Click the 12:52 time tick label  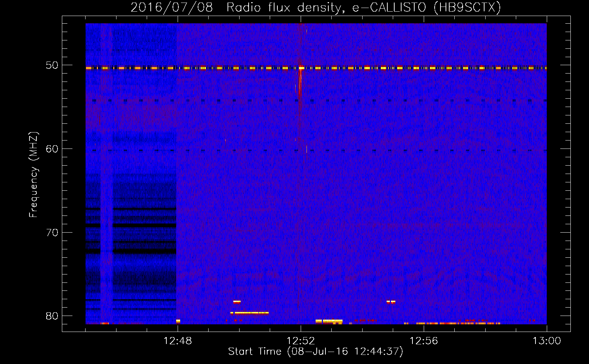[x=301, y=341]
